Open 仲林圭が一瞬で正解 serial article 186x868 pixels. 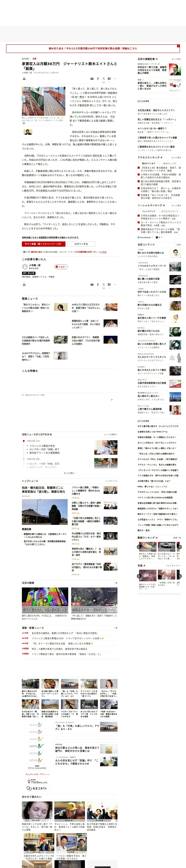click(152, 70)
